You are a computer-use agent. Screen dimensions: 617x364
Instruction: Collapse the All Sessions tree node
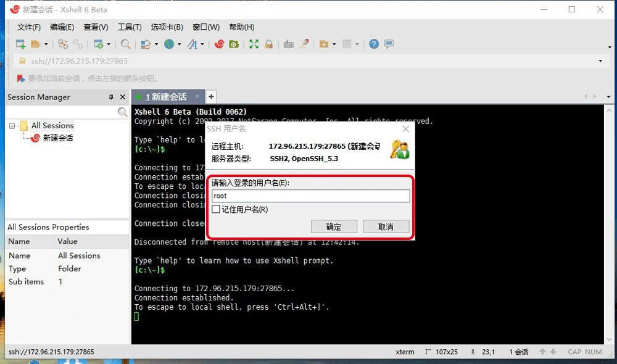pos(12,126)
